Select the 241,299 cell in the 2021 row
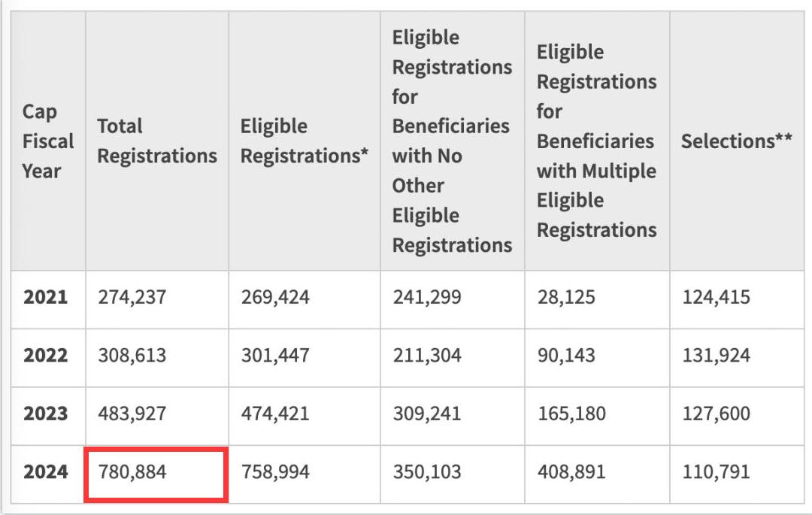812x515 pixels. tap(427, 297)
